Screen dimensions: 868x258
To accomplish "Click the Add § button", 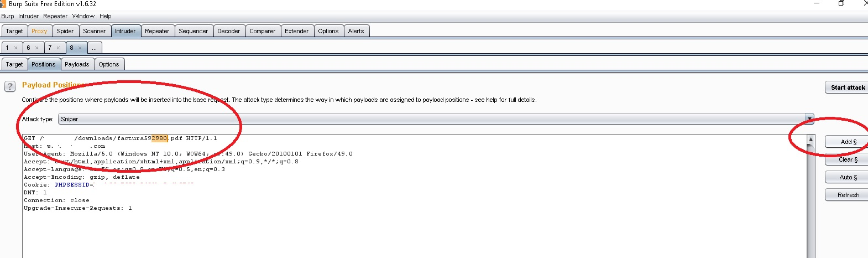I will coord(847,142).
